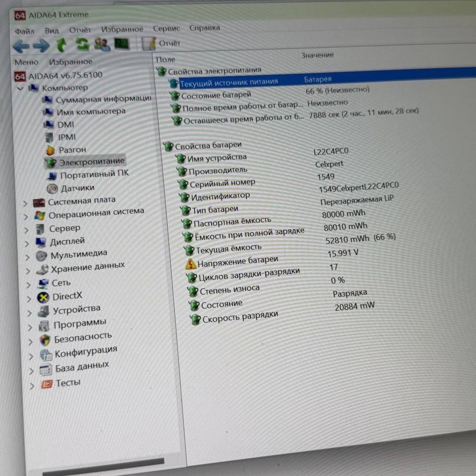The image size is (476, 476).
Task: Click the Безопасность shield icon
Action: (x=45, y=340)
